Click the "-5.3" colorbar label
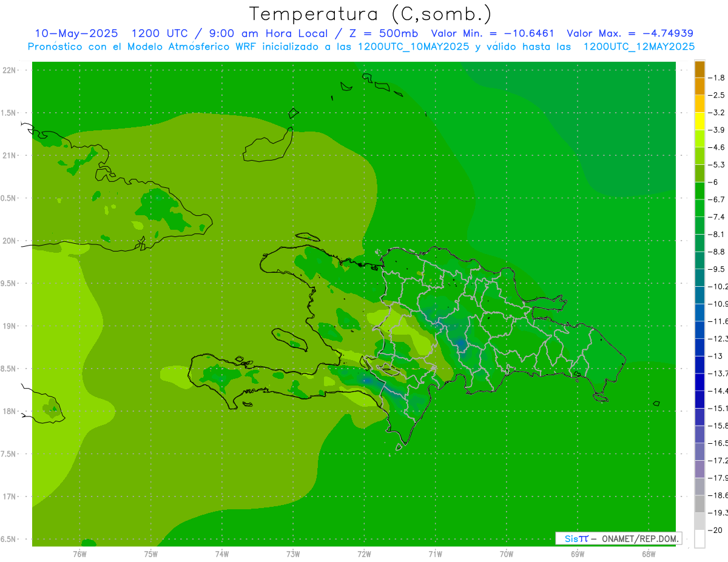Image resolution: width=728 pixels, height=562 pixels. pyautogui.click(x=717, y=164)
